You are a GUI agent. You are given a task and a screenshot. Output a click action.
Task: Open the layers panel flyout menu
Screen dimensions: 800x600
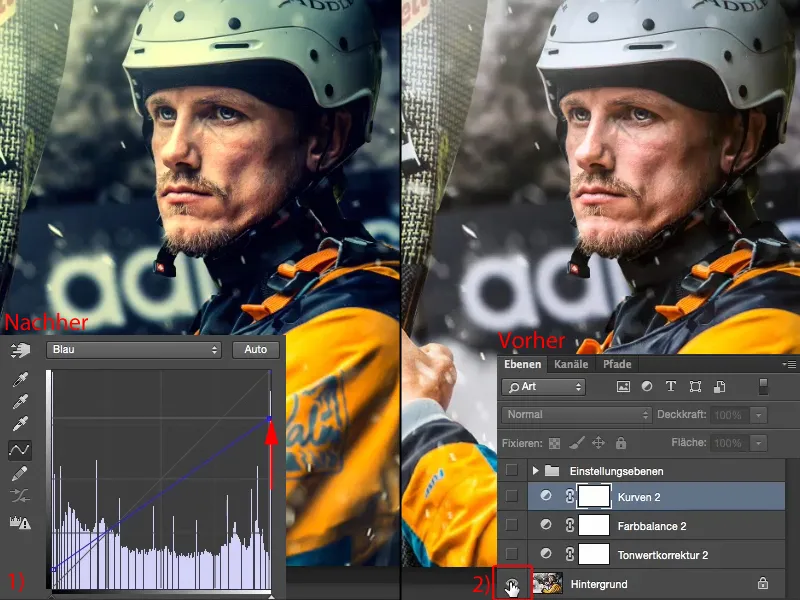tap(789, 364)
